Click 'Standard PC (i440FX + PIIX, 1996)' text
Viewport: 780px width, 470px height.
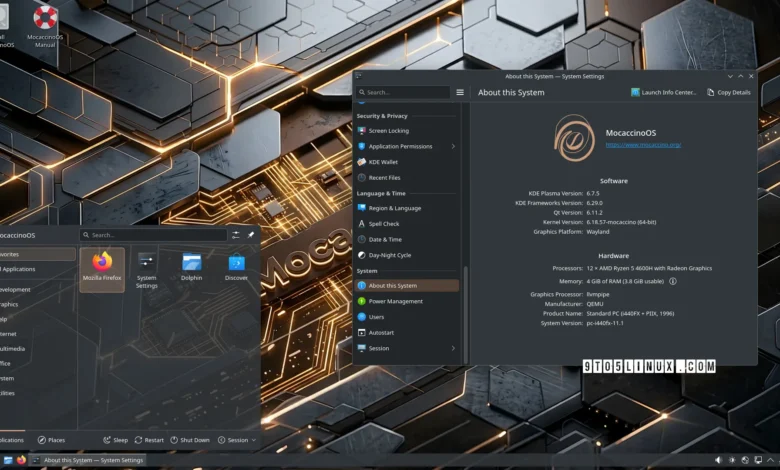630,314
